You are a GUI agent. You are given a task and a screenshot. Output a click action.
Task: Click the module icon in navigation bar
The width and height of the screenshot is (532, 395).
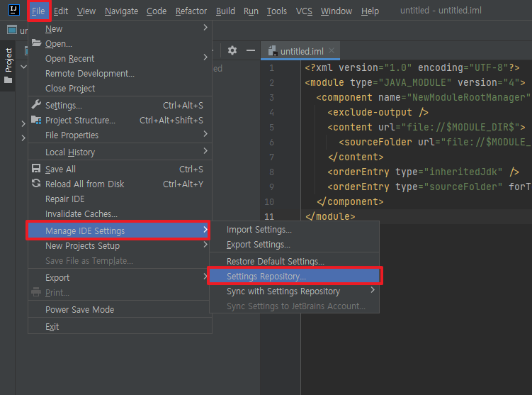[12, 30]
